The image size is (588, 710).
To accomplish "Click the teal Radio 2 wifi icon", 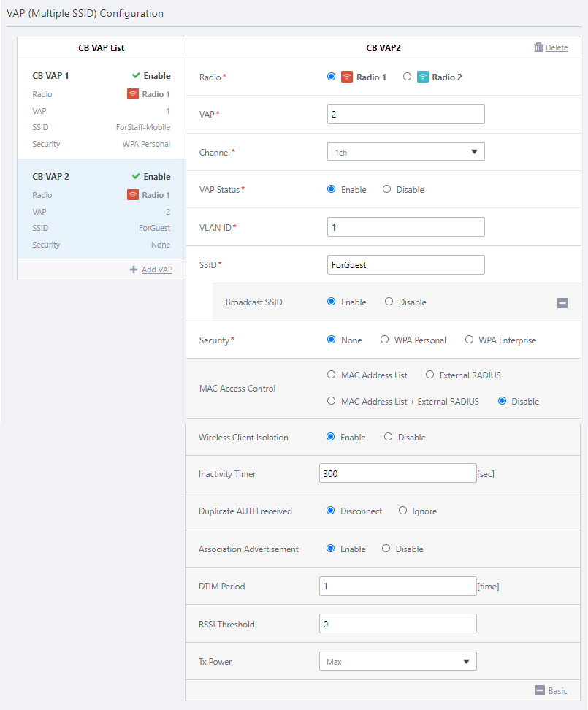I will tap(423, 77).
